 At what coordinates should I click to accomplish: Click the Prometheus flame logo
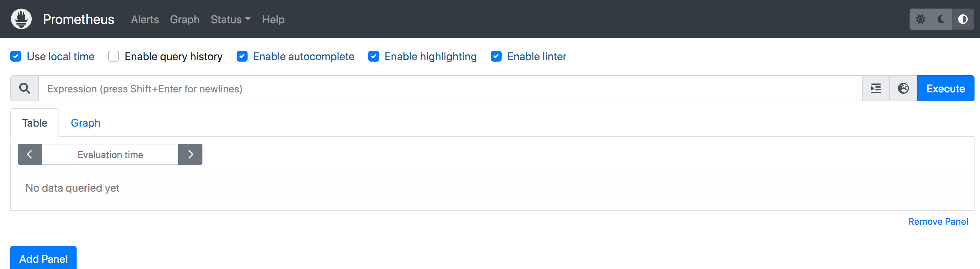tap(21, 19)
